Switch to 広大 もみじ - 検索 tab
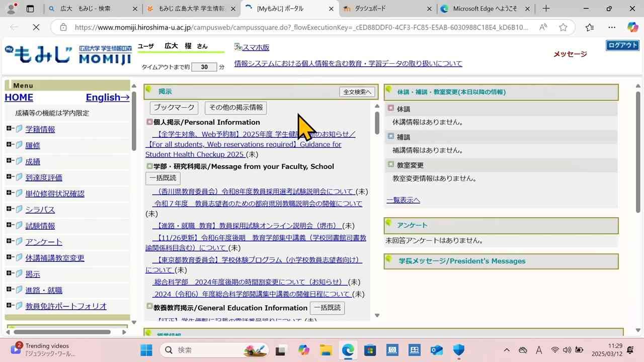The image size is (644, 362). 94,9
